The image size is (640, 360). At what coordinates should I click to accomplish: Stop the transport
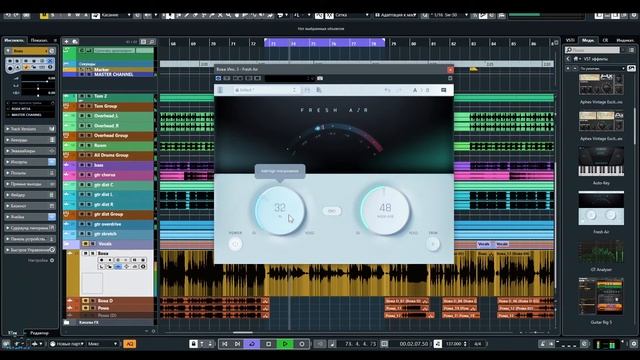268,344
